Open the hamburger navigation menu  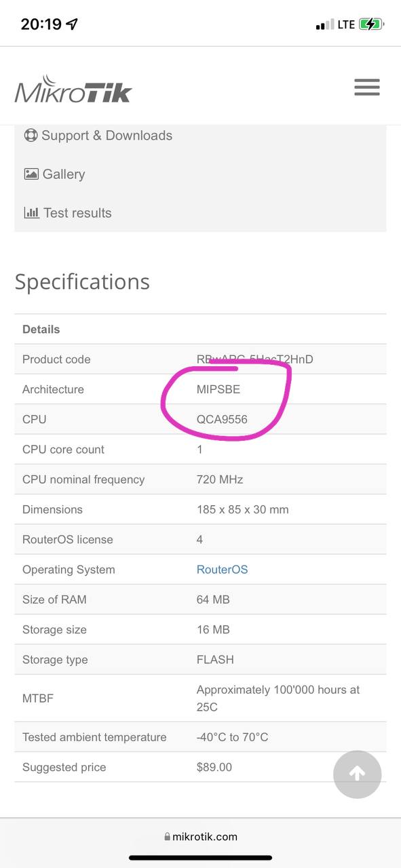click(x=366, y=87)
